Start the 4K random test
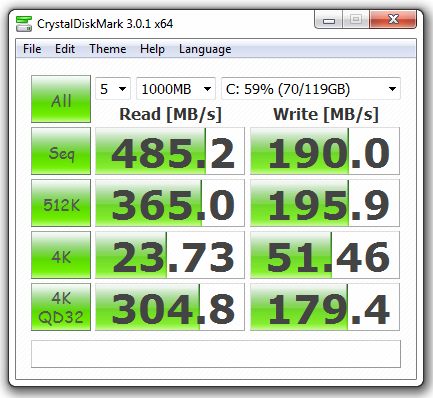This screenshot has width=433, height=398. click(x=61, y=255)
